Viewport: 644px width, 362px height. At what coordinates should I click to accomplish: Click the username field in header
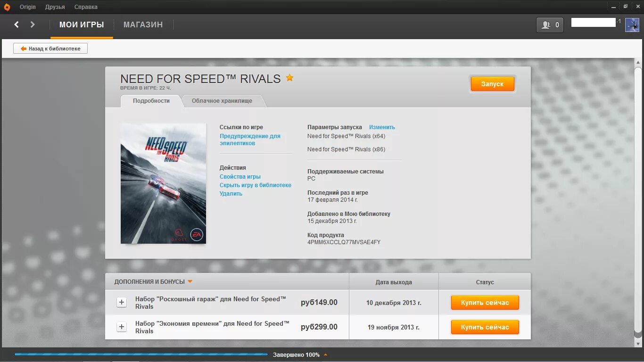pos(594,22)
